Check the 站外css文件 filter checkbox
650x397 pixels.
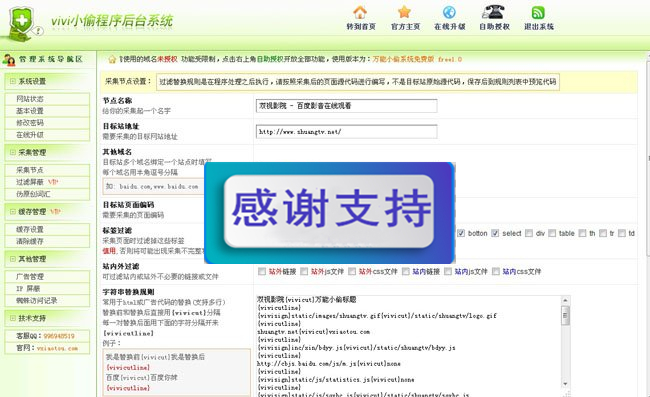coord(352,271)
